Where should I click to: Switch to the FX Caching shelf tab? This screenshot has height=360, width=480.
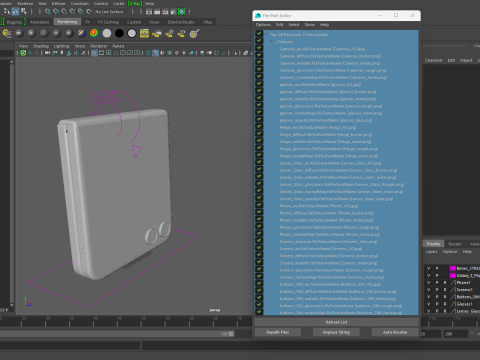pos(108,22)
